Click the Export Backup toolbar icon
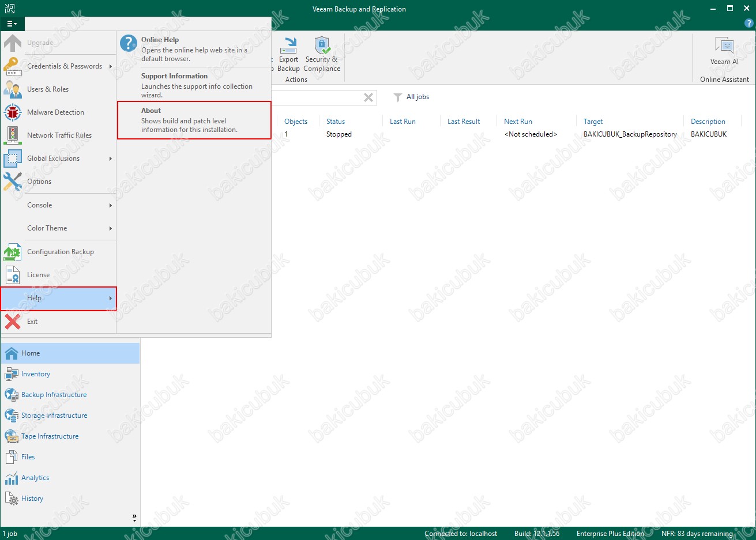 pos(288,46)
